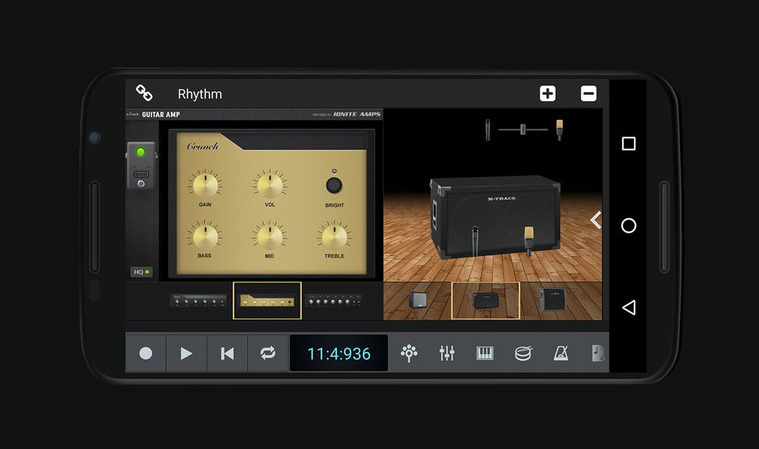Rewind to the start of the song
Viewport: 759px width, 449px height.
227,353
